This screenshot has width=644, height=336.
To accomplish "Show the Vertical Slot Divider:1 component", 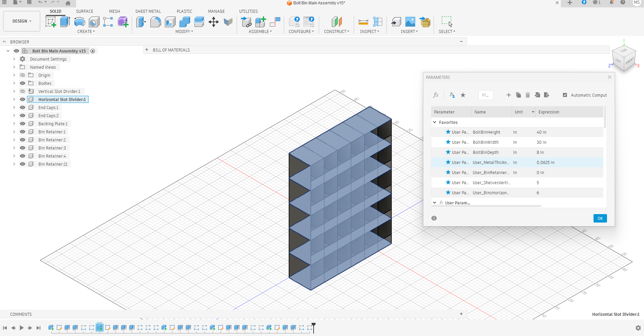I will click(22, 91).
